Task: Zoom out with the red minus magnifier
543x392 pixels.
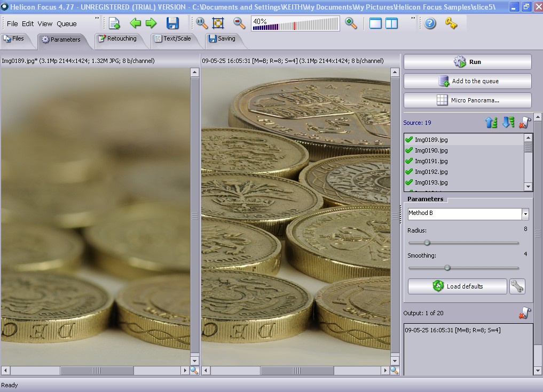Action: point(239,23)
